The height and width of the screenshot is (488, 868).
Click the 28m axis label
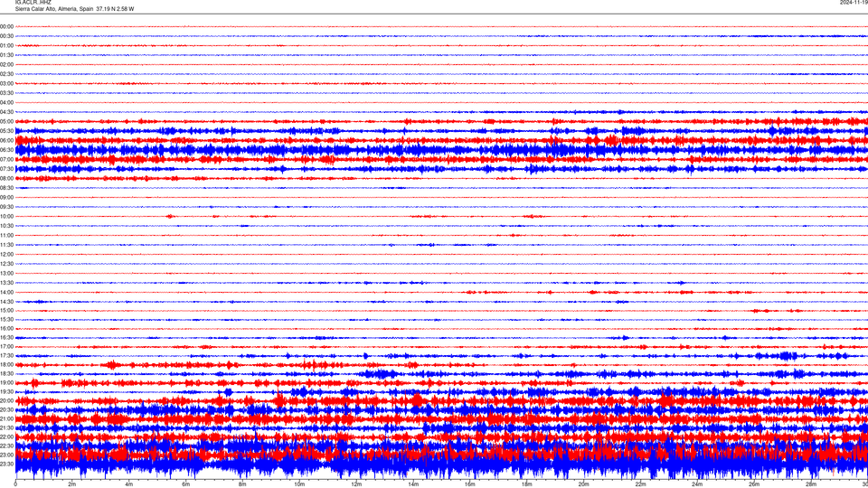point(811,484)
